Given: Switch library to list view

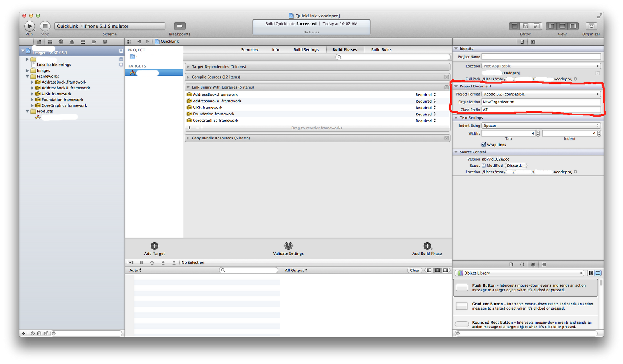Looking at the screenshot, I should [598, 273].
